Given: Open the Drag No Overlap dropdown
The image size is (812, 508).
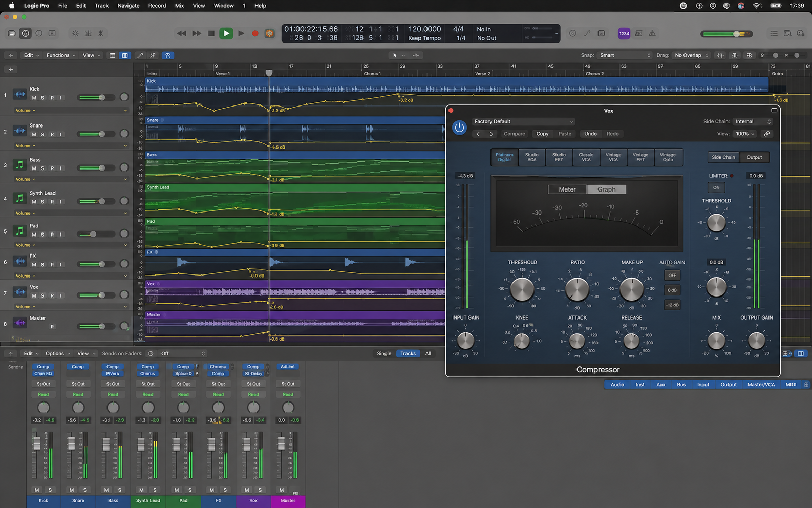Looking at the screenshot, I should [691, 55].
